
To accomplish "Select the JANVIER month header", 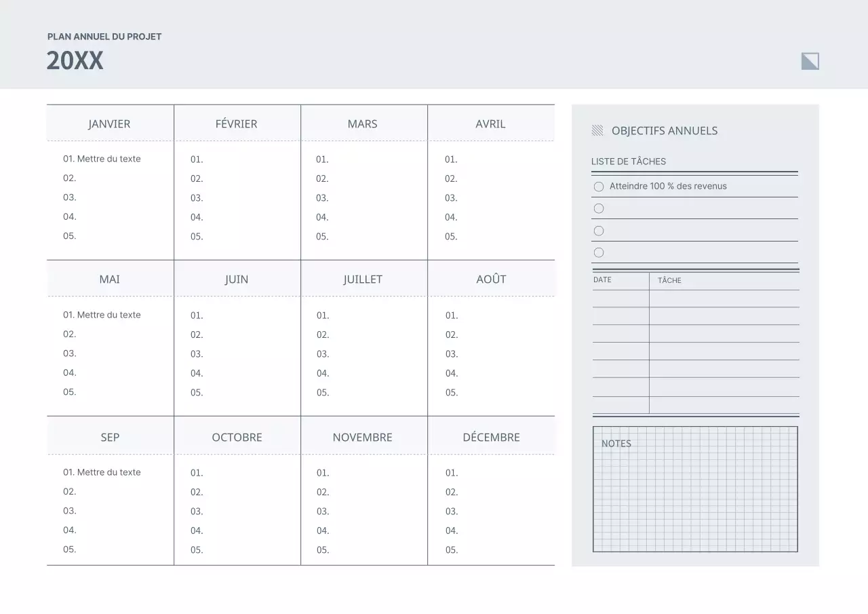I will pyautogui.click(x=109, y=123).
